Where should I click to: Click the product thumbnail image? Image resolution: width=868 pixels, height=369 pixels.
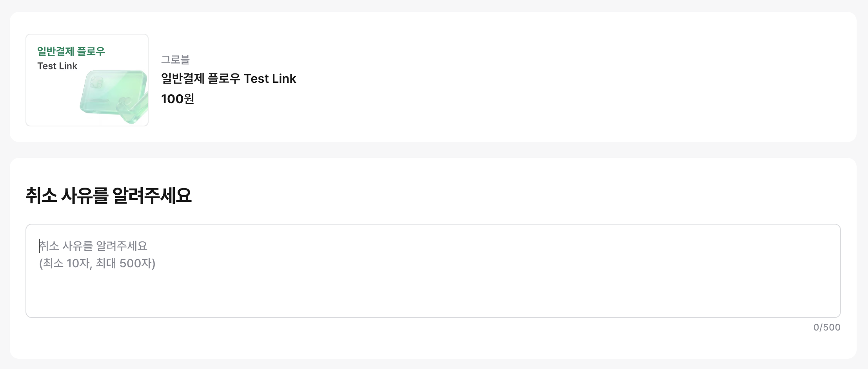coord(87,80)
